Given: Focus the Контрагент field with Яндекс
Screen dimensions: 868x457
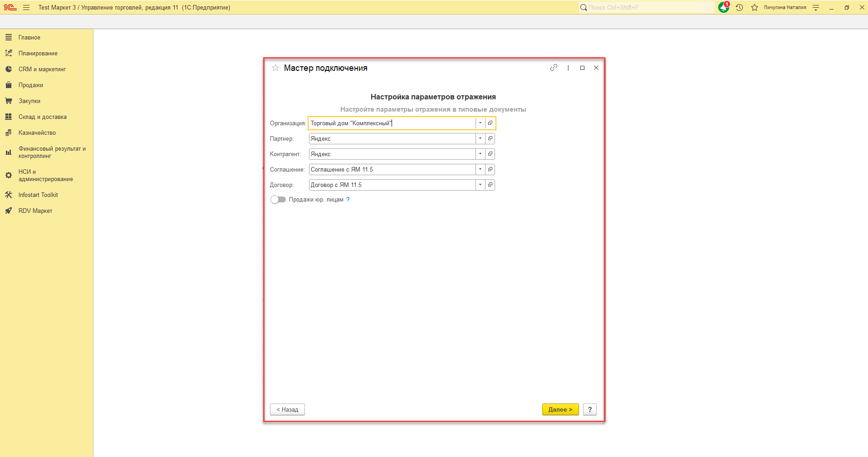Looking at the screenshot, I should tap(392, 154).
